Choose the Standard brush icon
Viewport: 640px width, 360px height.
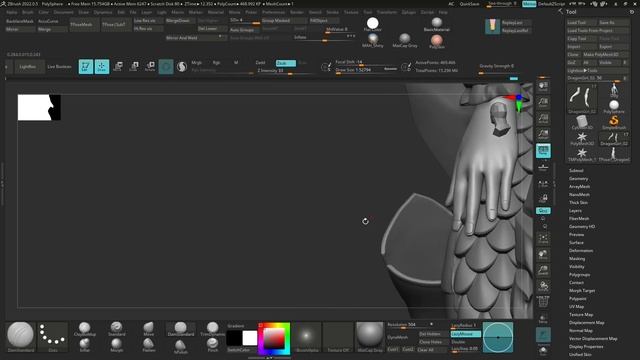pyautogui.click(x=116, y=329)
